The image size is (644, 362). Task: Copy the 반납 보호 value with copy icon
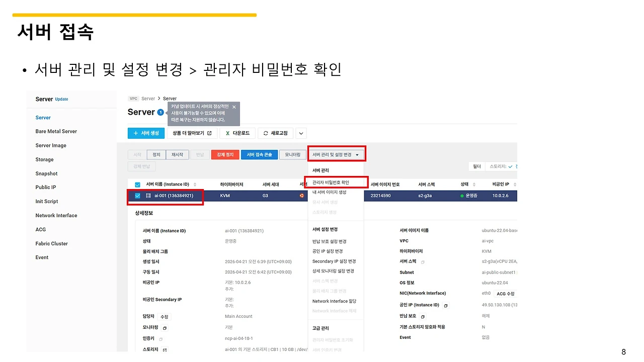pyautogui.click(x=423, y=316)
